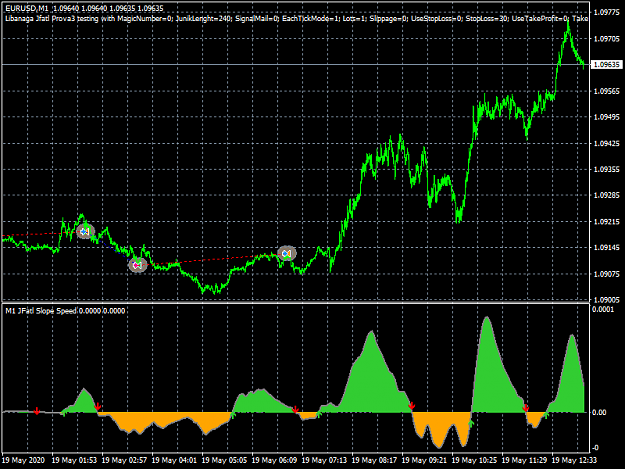Click the Libanaga Jfatl Prova3 expert parameters line
The height and width of the screenshot is (469, 625).
pos(296,18)
